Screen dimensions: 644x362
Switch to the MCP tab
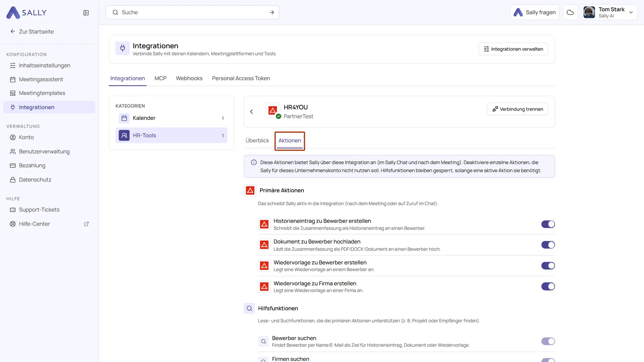click(x=160, y=78)
